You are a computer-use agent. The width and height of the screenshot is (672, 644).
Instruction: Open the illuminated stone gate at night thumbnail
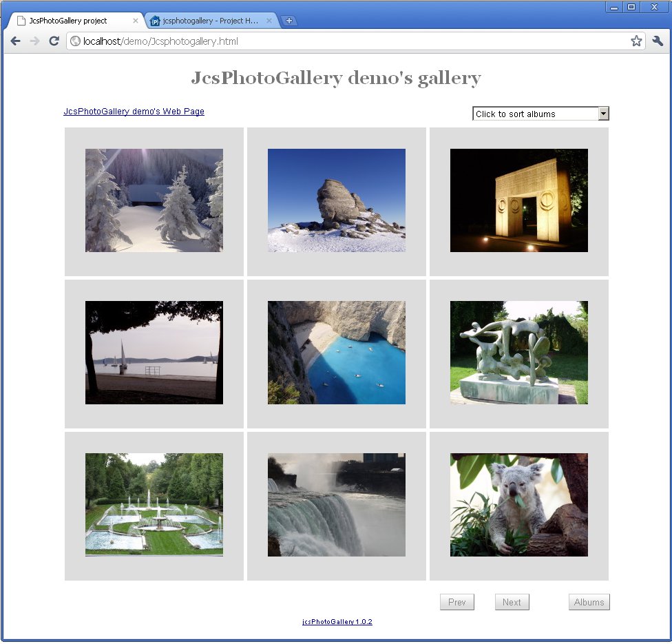pos(519,200)
